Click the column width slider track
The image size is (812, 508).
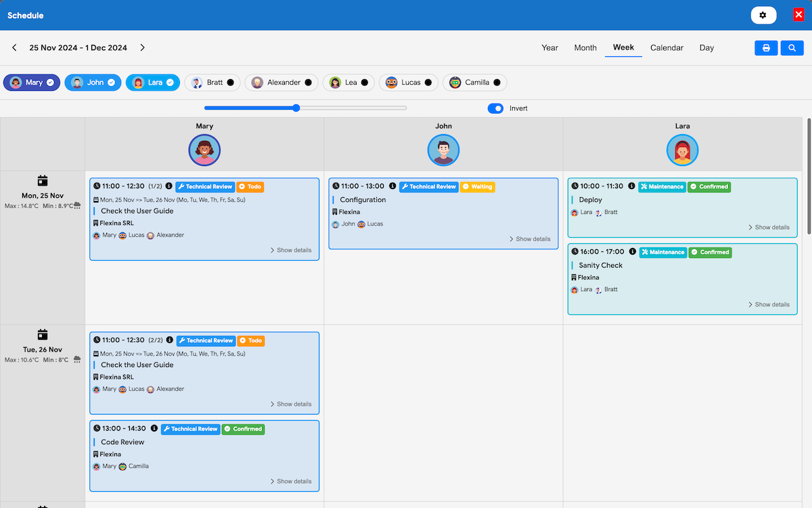pyautogui.click(x=352, y=108)
